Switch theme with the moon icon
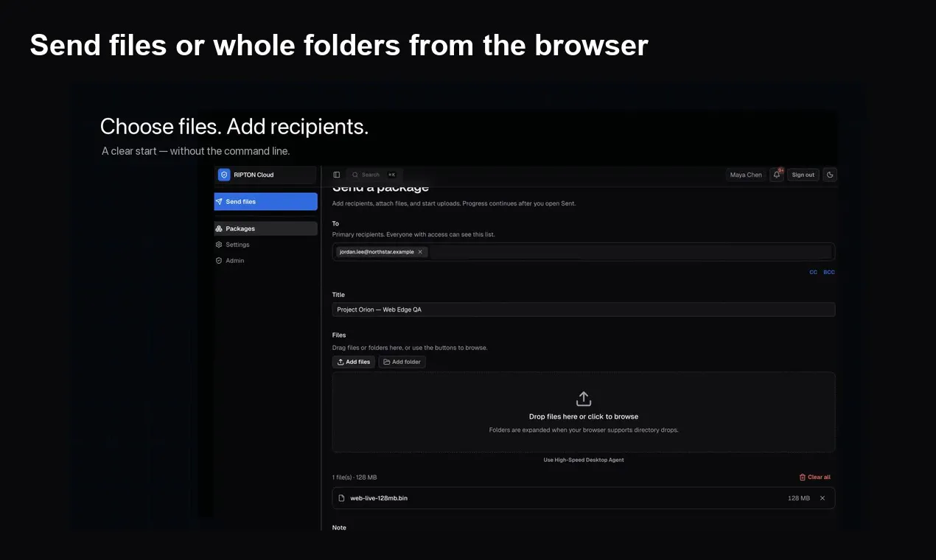This screenshot has height=560, width=936. (x=830, y=175)
